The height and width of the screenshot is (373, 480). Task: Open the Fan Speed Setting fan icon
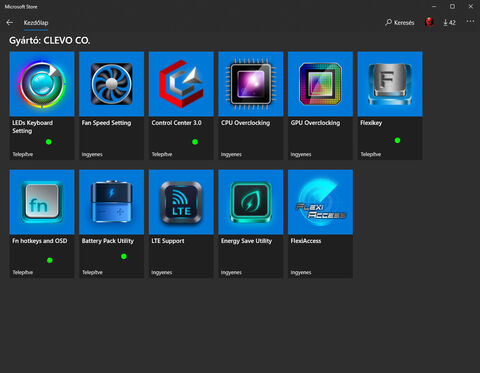112,84
